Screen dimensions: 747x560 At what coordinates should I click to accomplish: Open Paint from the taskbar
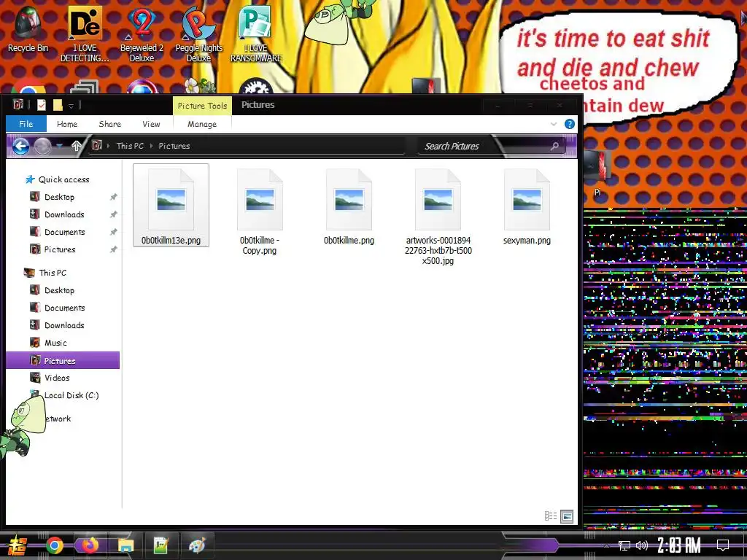point(197,545)
